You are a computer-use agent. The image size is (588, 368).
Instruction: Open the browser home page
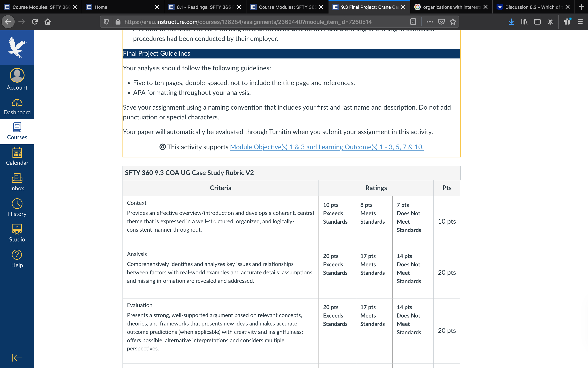point(48,22)
